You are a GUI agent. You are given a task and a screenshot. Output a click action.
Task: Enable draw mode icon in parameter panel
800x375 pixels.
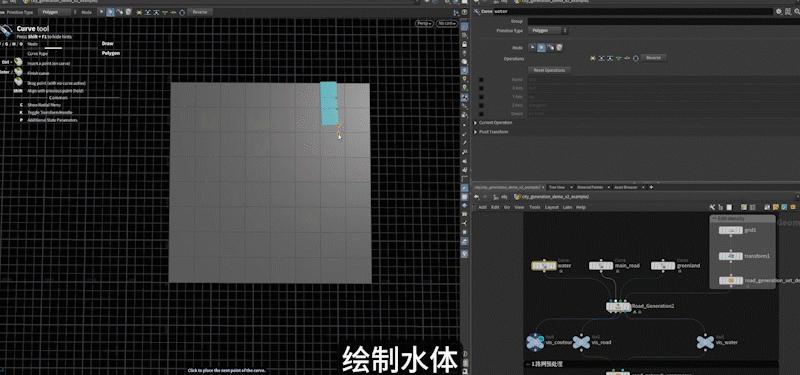point(542,47)
